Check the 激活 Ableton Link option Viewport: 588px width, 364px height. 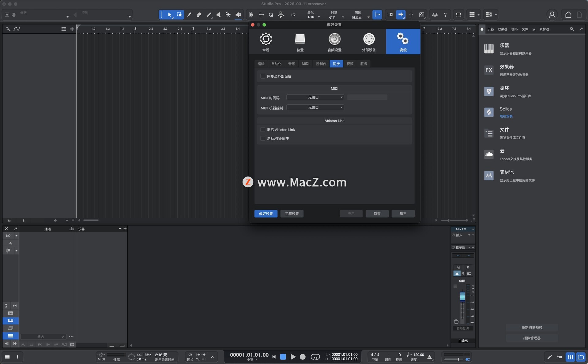[x=263, y=130]
